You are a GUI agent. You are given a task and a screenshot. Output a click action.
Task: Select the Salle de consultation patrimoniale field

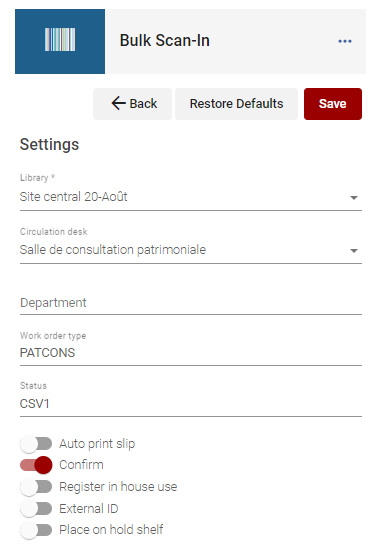tap(191, 250)
